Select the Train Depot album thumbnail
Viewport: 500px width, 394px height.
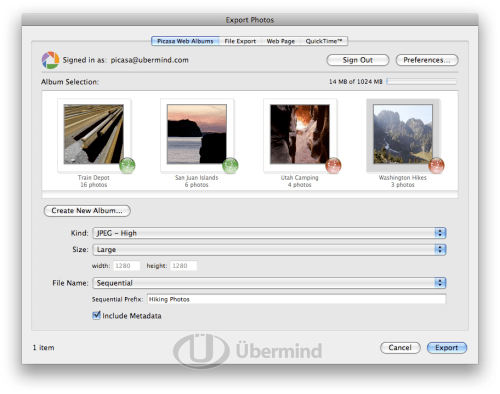(94, 134)
